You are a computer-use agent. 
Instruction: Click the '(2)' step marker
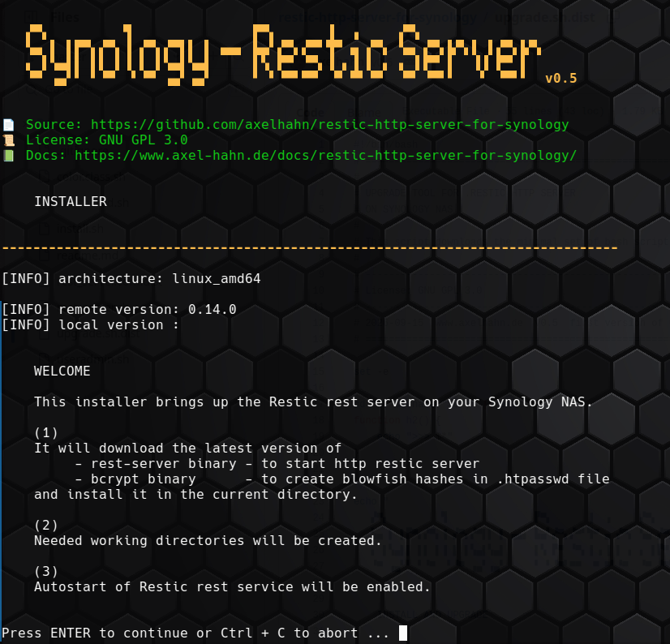click(x=46, y=526)
